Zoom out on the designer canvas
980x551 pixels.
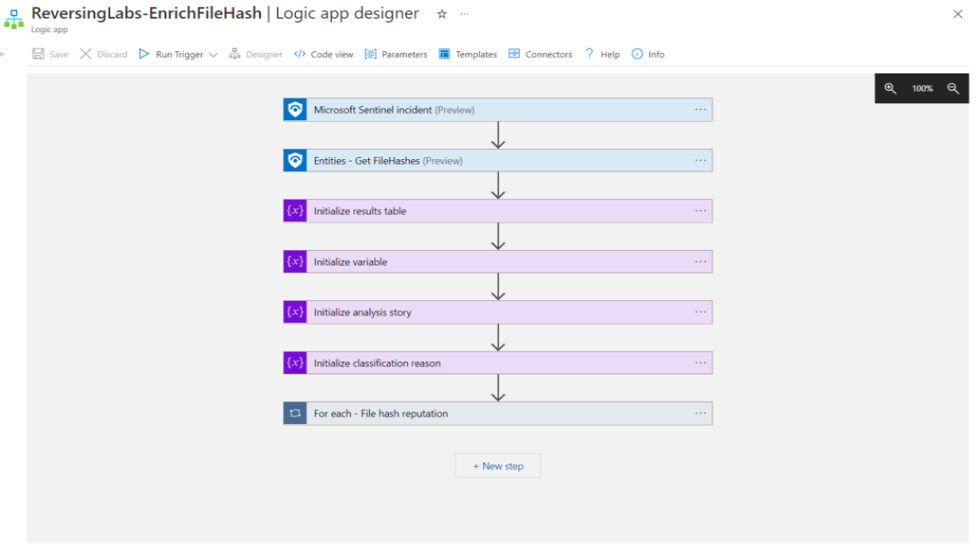[953, 88]
